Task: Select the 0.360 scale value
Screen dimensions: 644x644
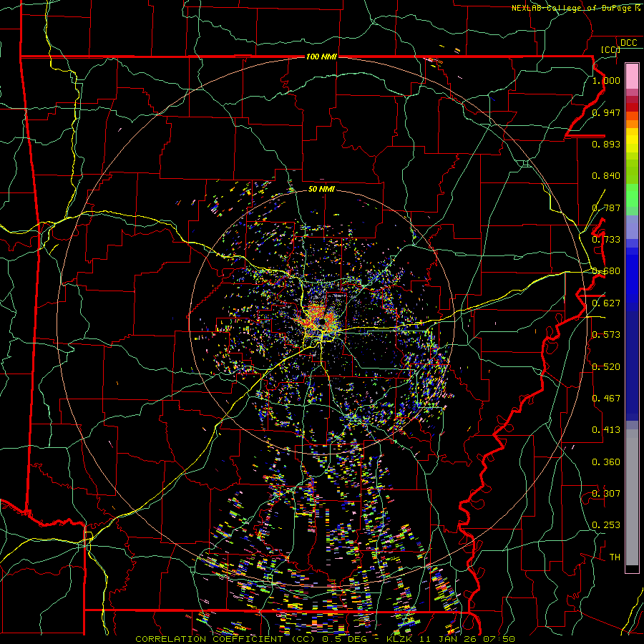Action: pos(606,462)
